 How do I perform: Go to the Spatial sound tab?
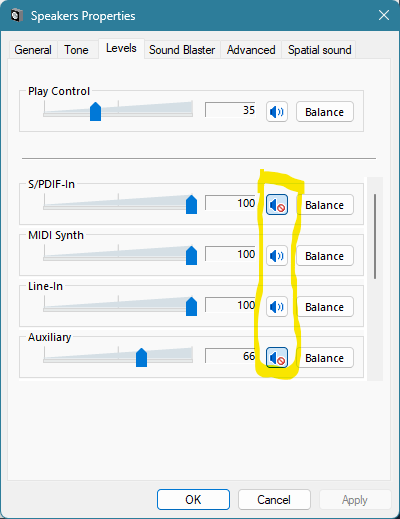319,50
